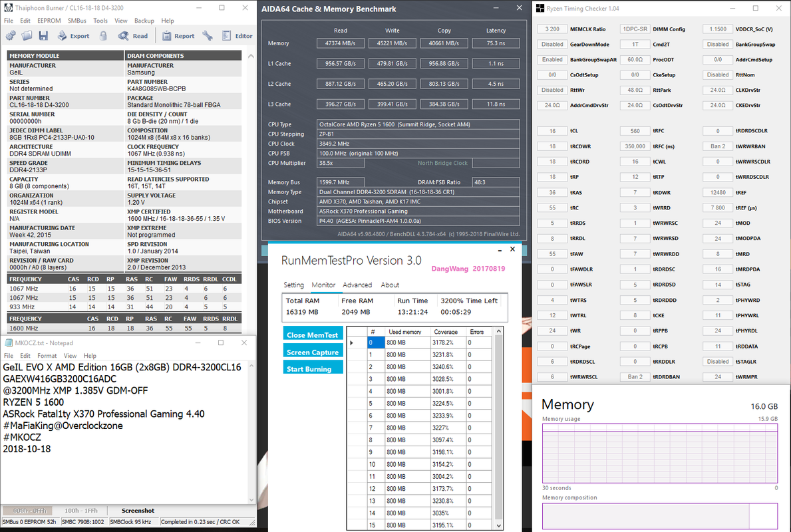Click the wrench tool icon in Thaiphoon toolbar

click(208, 36)
